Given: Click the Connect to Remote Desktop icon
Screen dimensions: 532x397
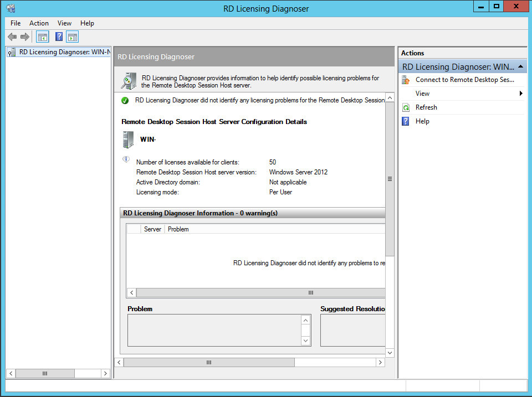Looking at the screenshot, I should (x=406, y=80).
